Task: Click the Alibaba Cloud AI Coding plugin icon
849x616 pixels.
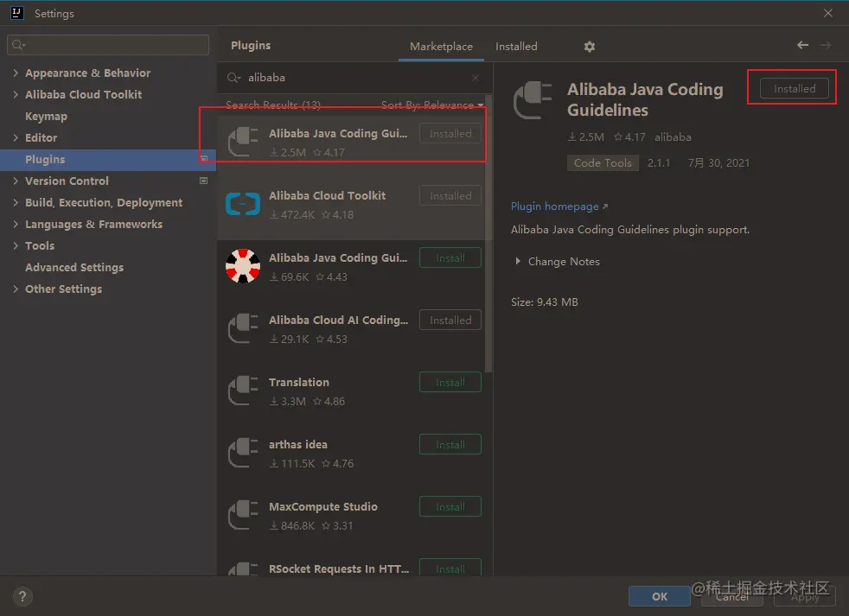Action: (243, 328)
